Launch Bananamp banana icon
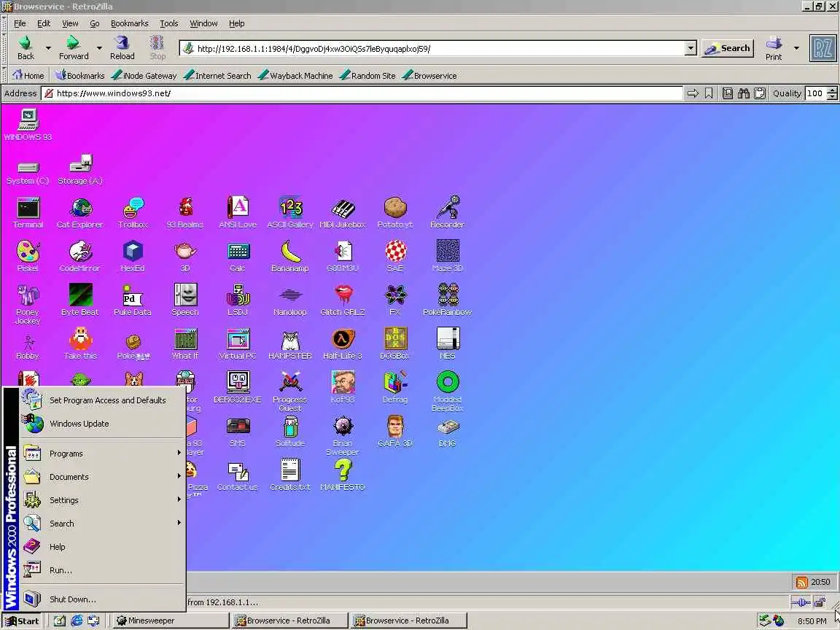Image resolution: width=840 pixels, height=630 pixels. (x=289, y=257)
